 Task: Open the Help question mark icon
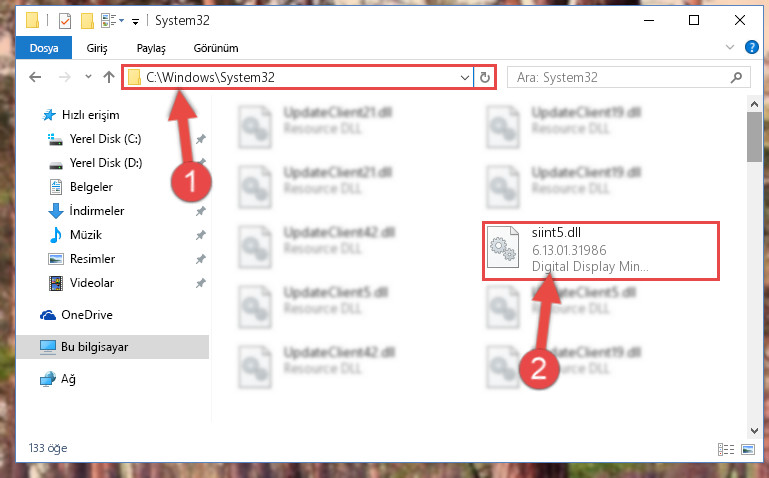(751, 47)
